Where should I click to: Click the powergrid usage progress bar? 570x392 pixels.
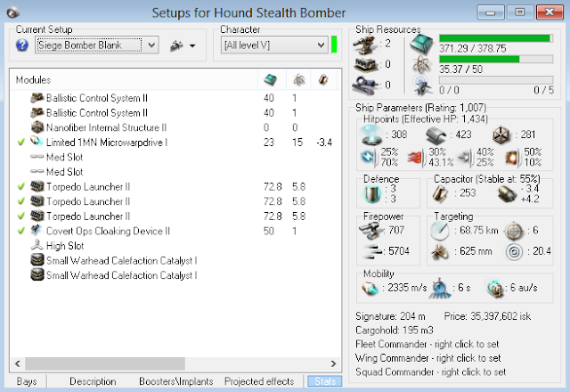pyautogui.click(x=496, y=59)
